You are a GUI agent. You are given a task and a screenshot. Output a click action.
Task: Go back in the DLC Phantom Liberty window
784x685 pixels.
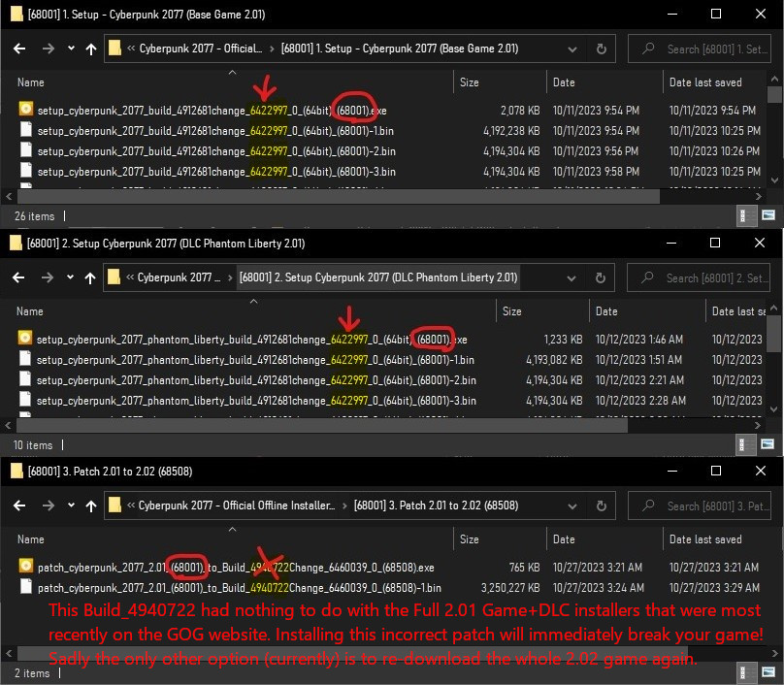click(18, 277)
